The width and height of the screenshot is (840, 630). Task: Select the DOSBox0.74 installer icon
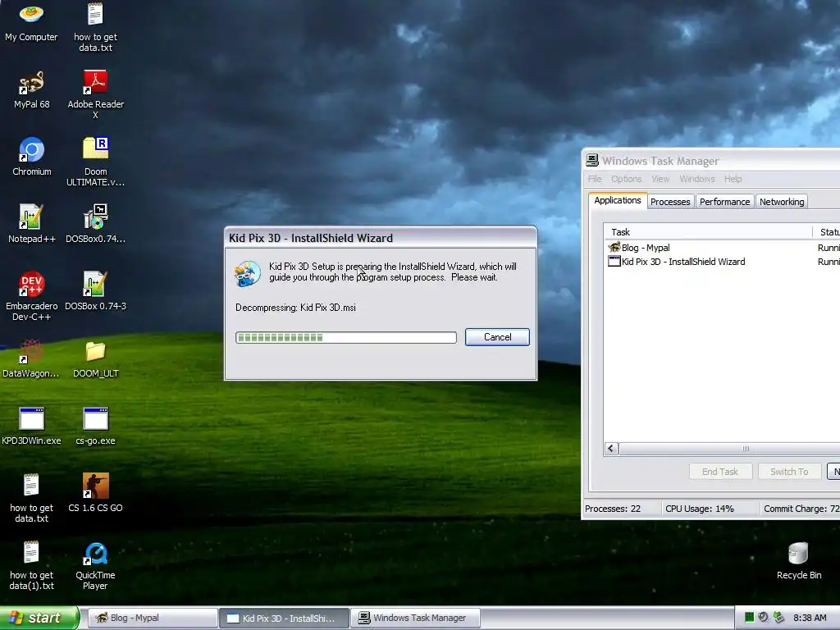[95, 223]
